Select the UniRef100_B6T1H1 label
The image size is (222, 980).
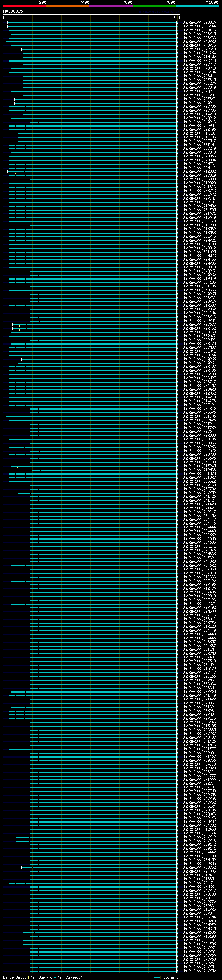tap(199, 145)
